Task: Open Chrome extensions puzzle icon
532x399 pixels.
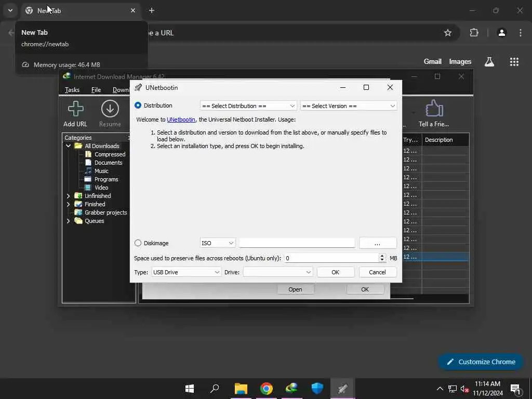Action: 474,33
